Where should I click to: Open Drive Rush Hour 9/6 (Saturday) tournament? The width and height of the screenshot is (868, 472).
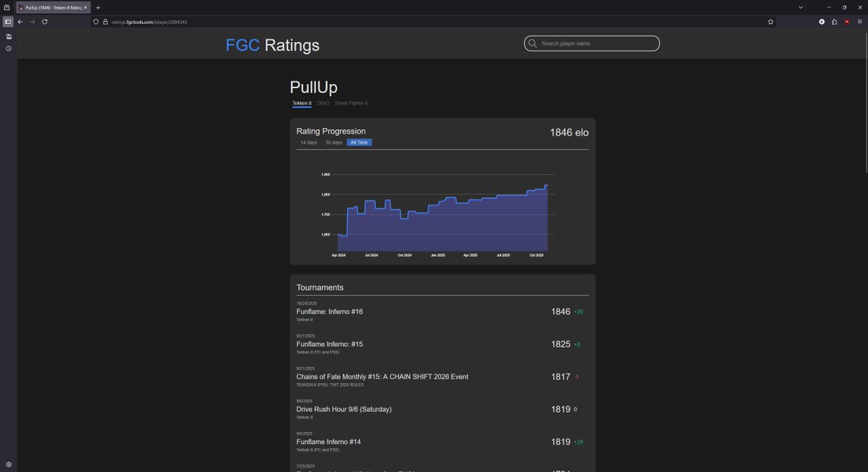click(x=344, y=409)
